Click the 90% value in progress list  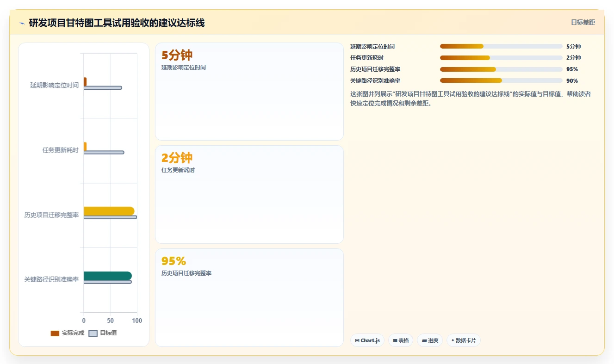click(572, 80)
